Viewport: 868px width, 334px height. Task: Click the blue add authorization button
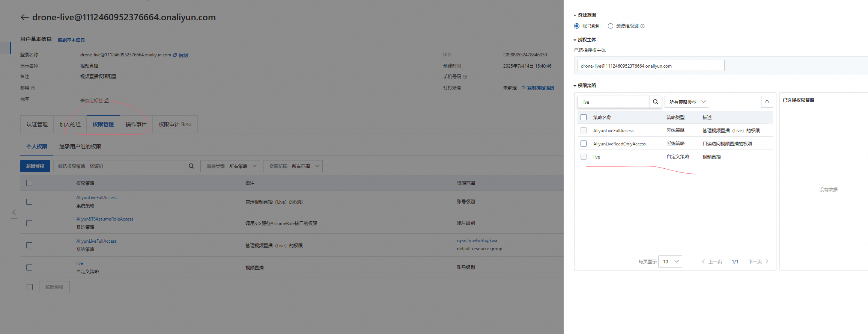pyautogui.click(x=35, y=166)
